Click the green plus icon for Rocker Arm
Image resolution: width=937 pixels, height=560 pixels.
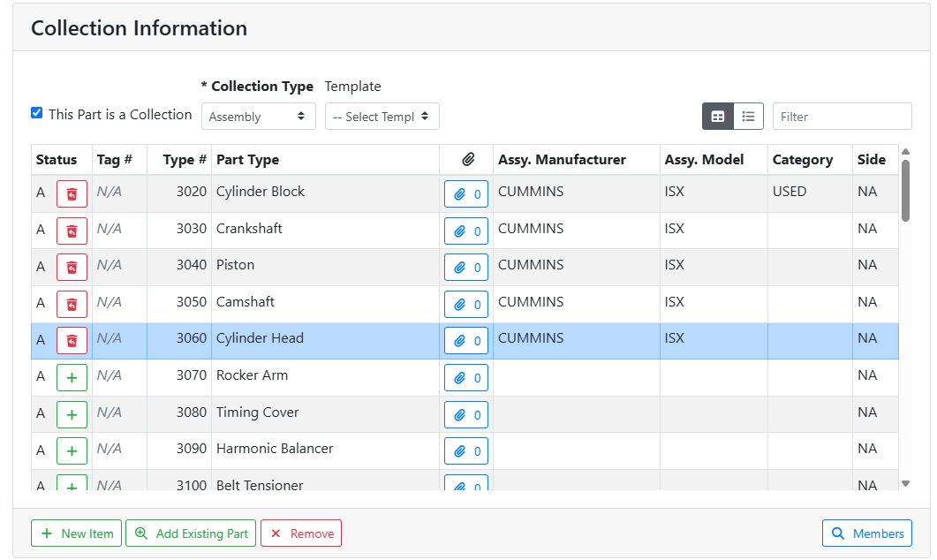coord(72,377)
